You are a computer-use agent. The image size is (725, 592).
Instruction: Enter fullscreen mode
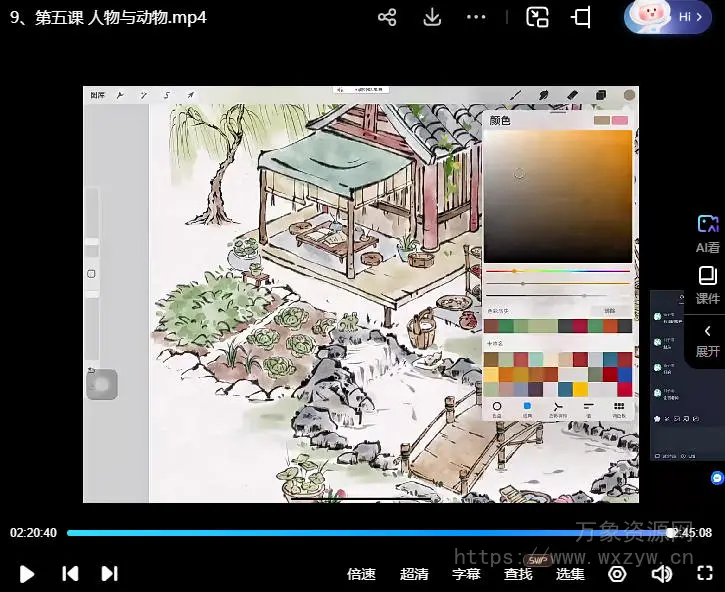click(x=704, y=574)
